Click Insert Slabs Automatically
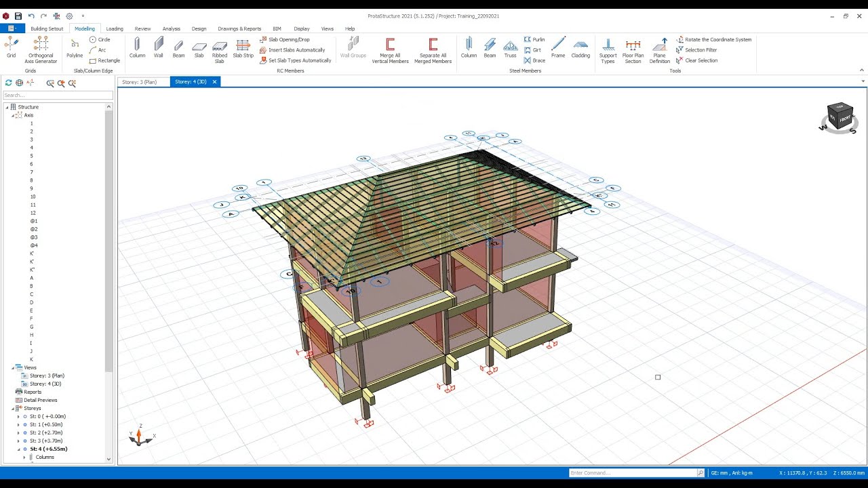This screenshot has height=488, width=868. (x=292, y=49)
